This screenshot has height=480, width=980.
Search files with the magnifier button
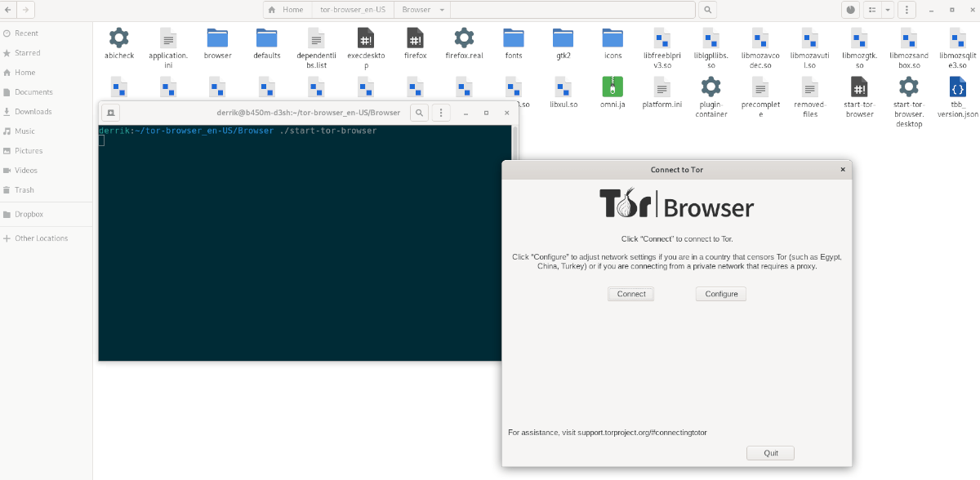tap(708, 10)
